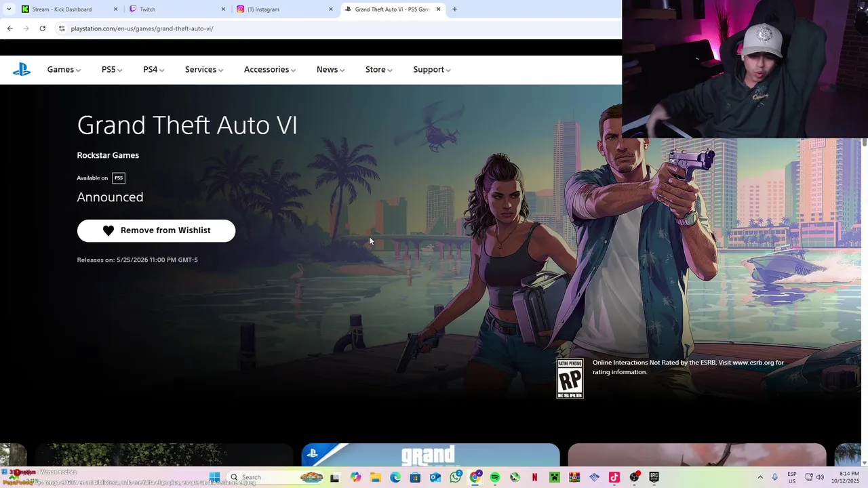The height and width of the screenshot is (488, 868).
Task: Expand the News menu
Action: point(330,69)
